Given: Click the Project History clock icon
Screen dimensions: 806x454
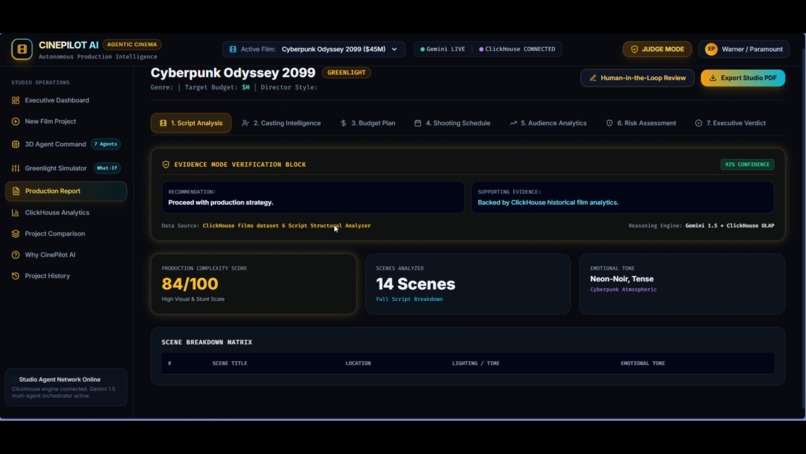Looking at the screenshot, I should click(15, 276).
